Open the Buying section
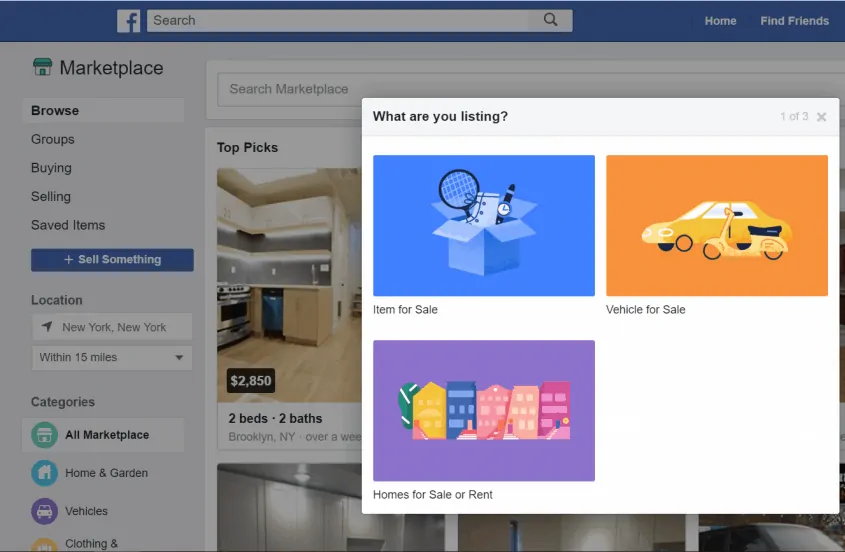 point(51,168)
